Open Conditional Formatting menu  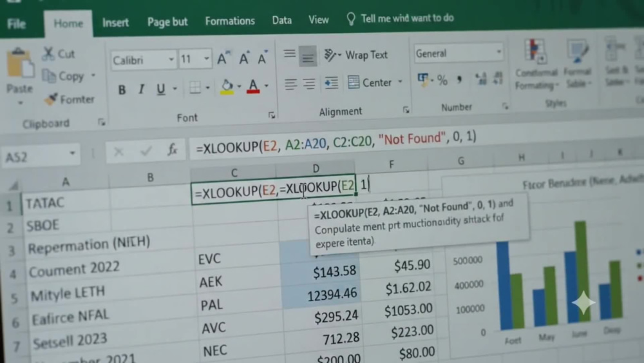tap(536, 64)
